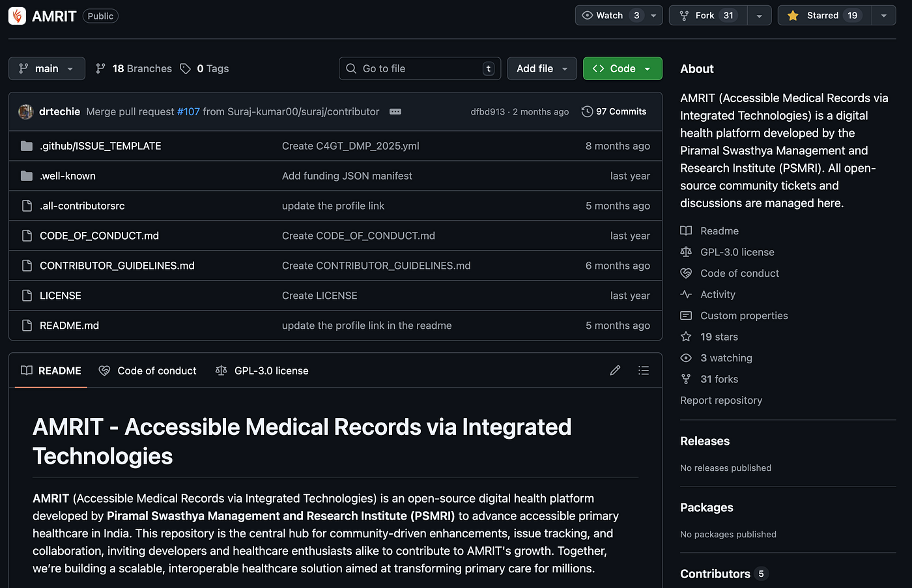The height and width of the screenshot is (588, 912).
Task: Open the 18 Branches link
Action: [x=134, y=68]
